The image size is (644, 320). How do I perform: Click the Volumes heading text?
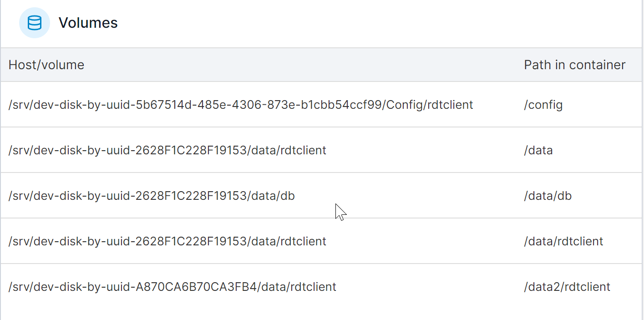click(x=88, y=22)
